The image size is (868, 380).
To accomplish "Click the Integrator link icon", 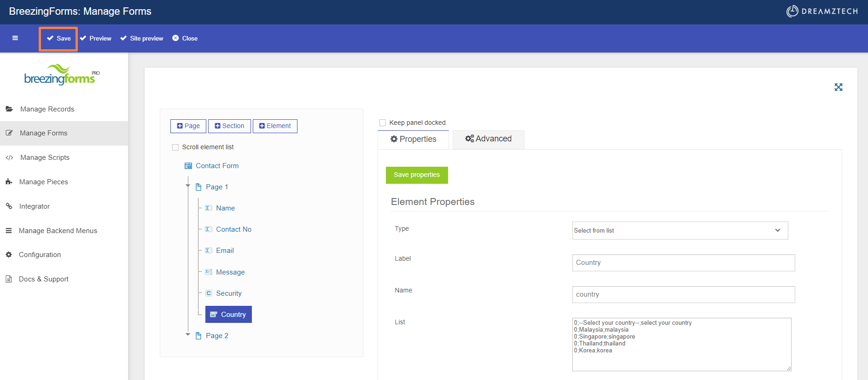I will tap(9, 206).
